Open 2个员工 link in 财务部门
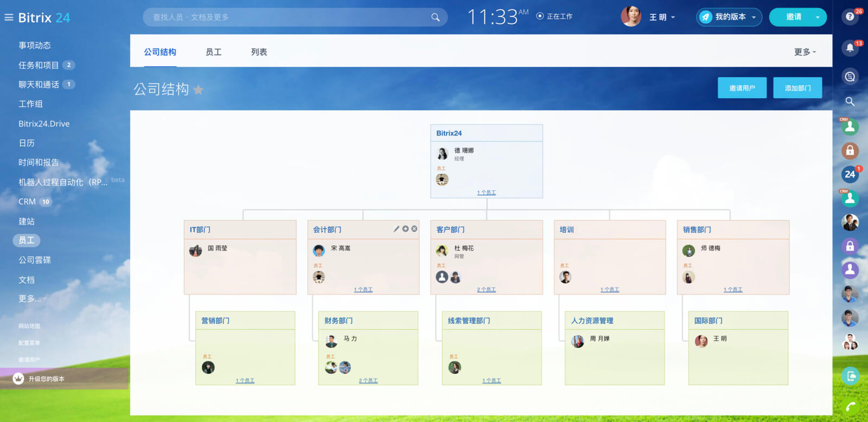868x422 pixels. coord(368,381)
